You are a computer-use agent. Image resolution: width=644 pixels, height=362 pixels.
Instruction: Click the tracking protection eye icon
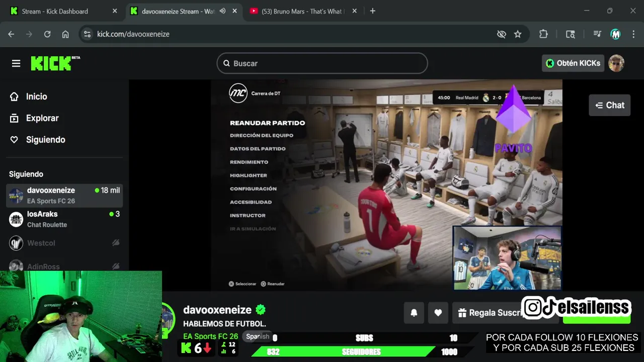(501, 34)
